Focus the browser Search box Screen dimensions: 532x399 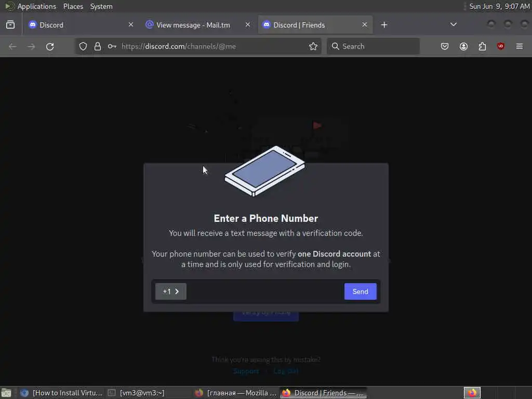point(373,46)
